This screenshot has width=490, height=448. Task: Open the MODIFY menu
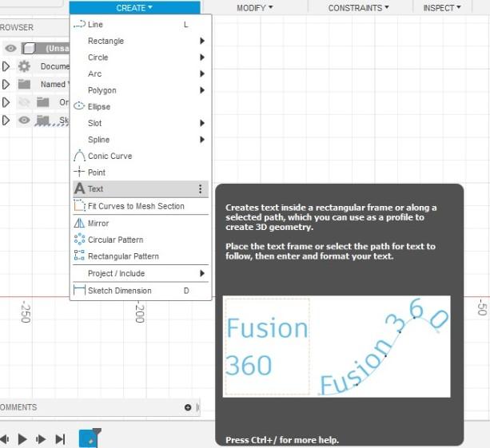click(255, 8)
